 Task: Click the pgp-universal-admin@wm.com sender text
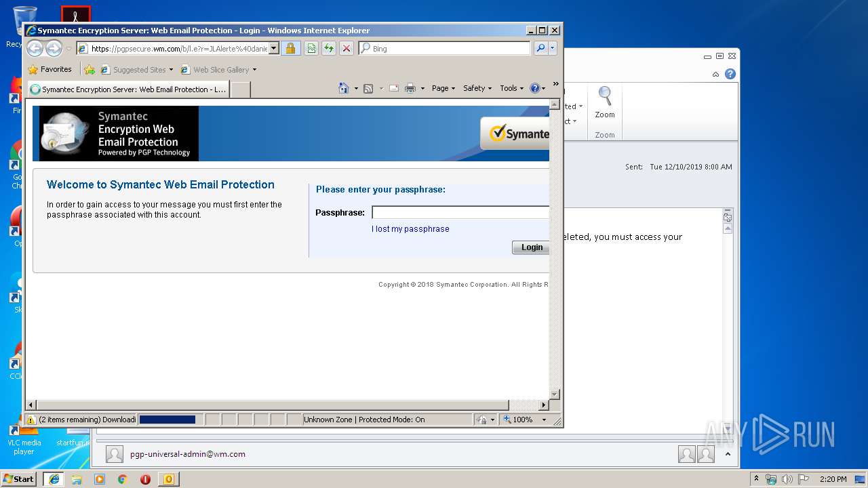coord(188,454)
